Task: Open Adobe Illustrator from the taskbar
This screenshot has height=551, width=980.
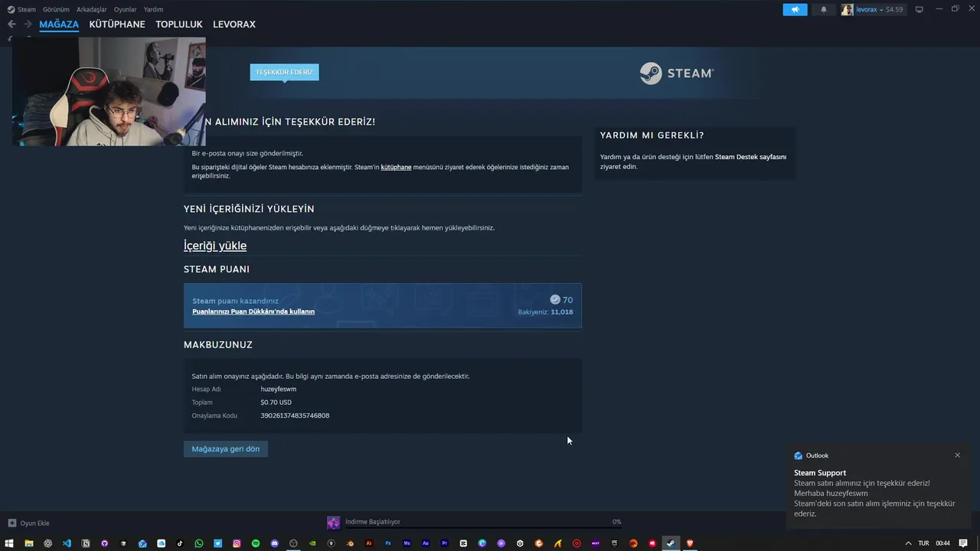Action: (369, 543)
